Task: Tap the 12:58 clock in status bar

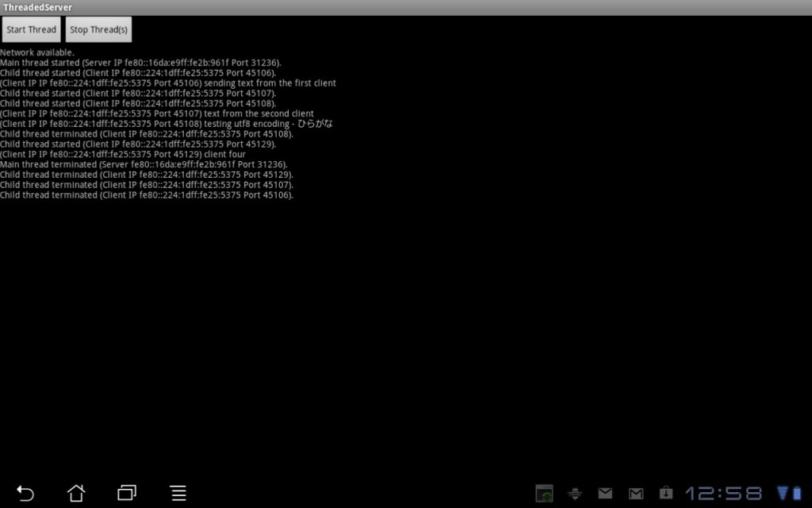Action: click(x=723, y=494)
